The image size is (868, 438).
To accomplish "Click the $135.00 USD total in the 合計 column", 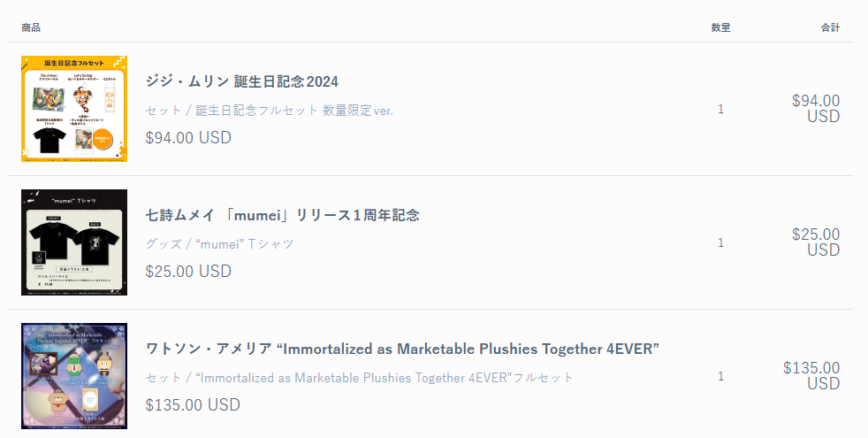I will tap(811, 375).
